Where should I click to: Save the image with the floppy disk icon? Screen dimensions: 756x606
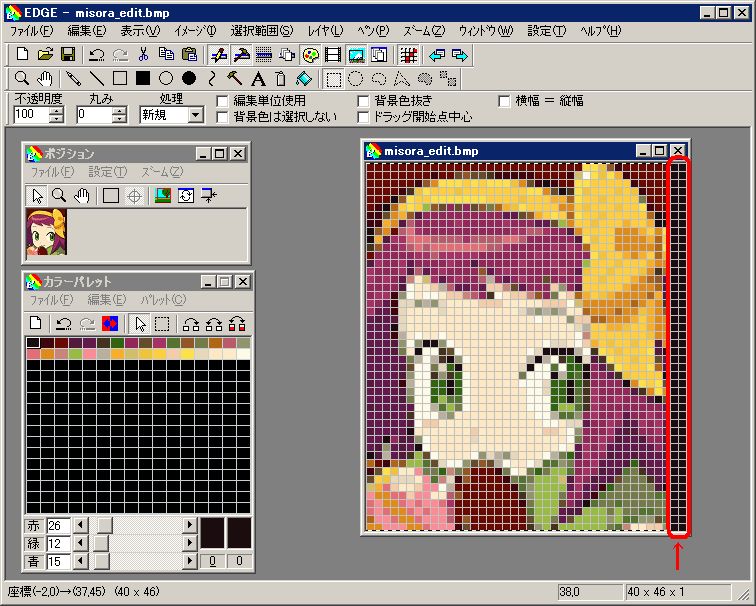click(68, 54)
